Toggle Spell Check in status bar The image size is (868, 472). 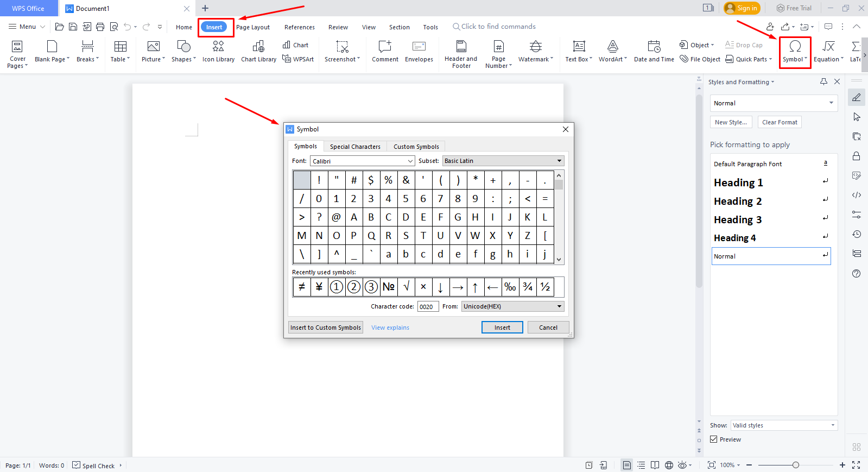pyautogui.click(x=93, y=465)
